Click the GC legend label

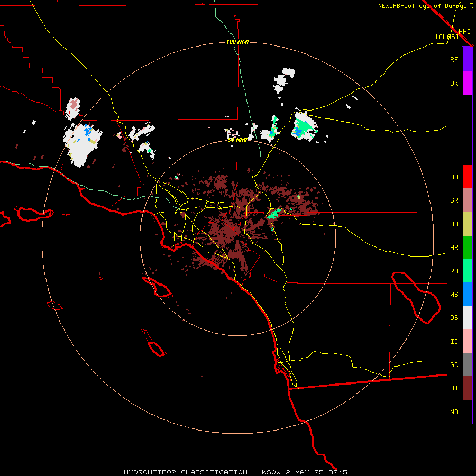454,365
